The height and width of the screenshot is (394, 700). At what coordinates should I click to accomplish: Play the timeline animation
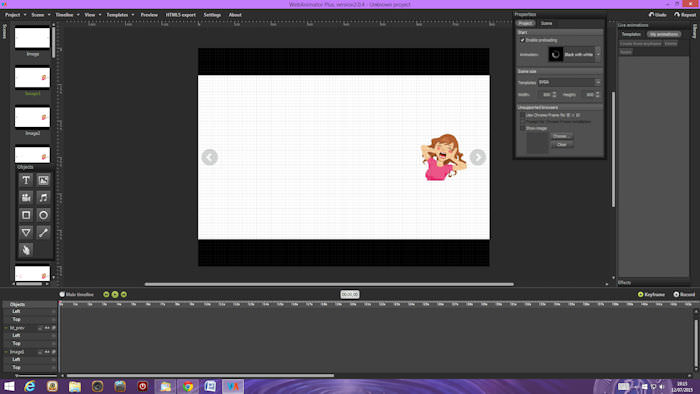tap(115, 294)
